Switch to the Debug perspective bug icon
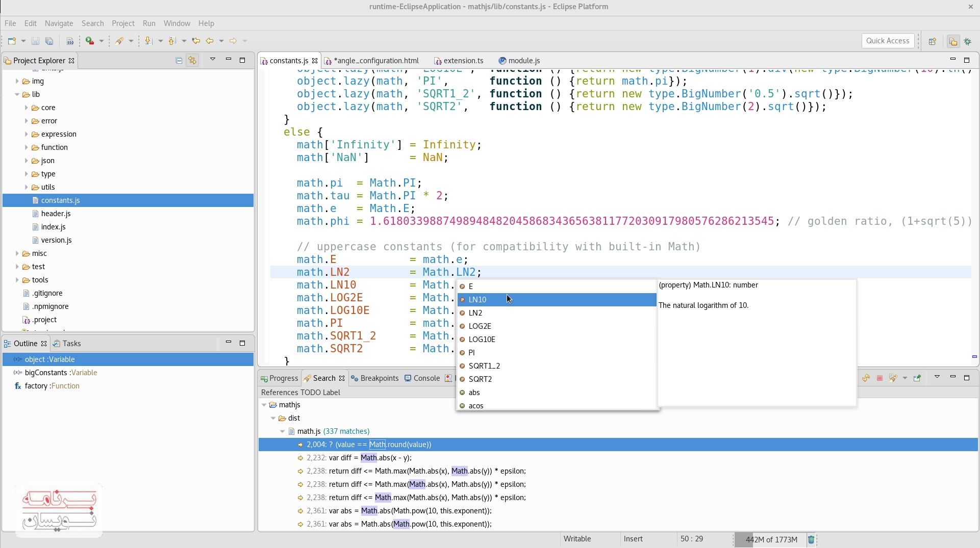 pos(968,41)
